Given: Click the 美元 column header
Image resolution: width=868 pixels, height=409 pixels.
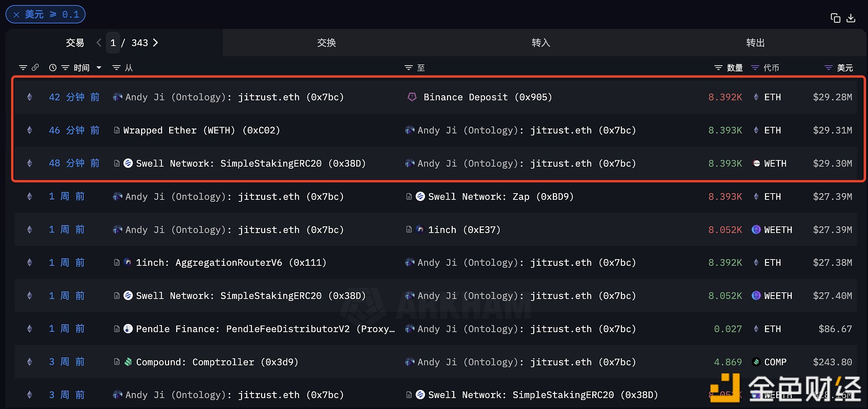Looking at the screenshot, I should pyautogui.click(x=845, y=68).
